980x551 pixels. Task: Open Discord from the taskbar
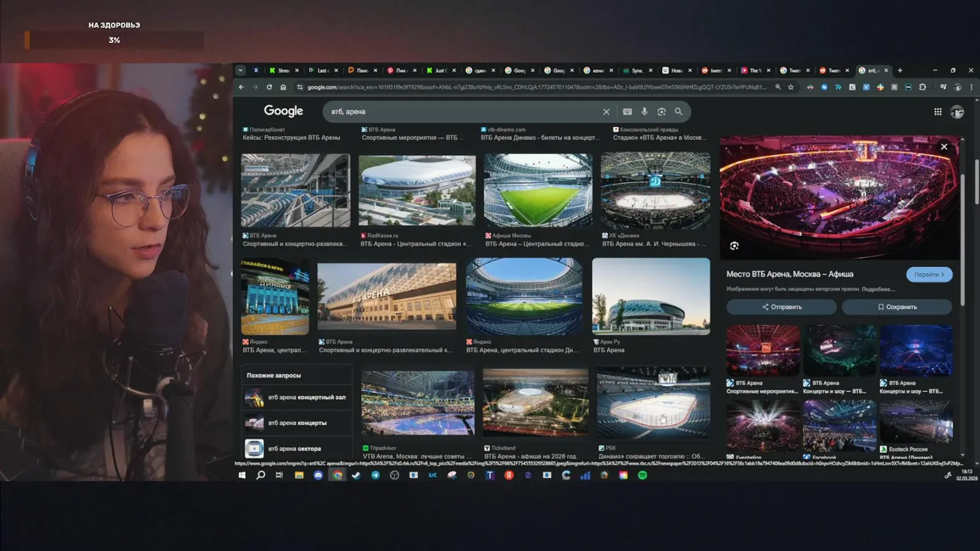pos(318,475)
